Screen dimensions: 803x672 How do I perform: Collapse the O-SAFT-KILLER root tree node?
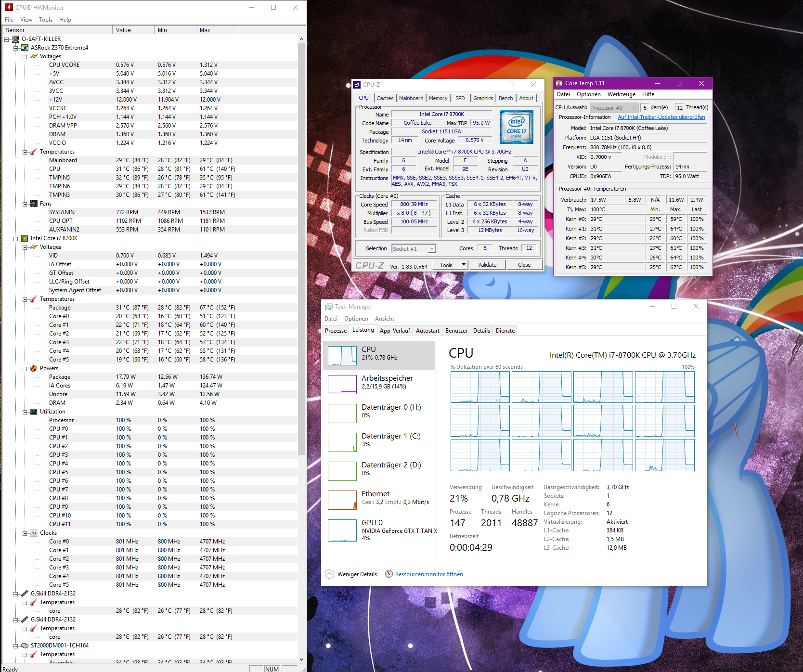[x=7, y=39]
